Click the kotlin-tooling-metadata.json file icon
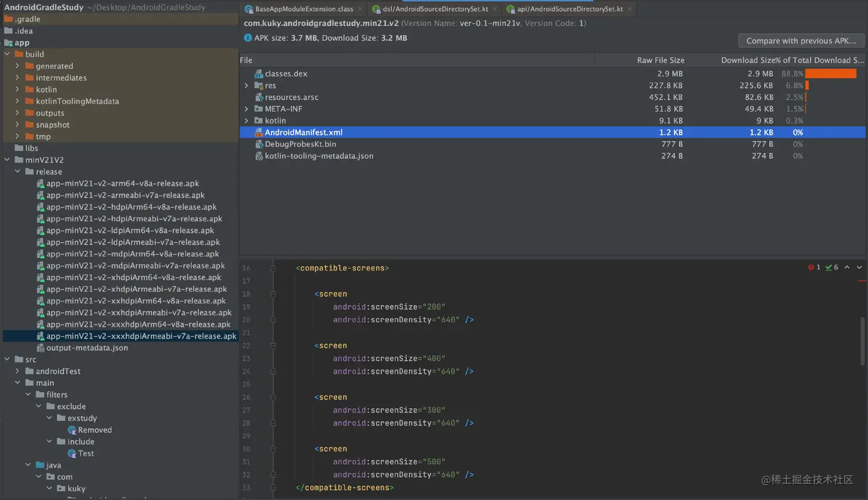The image size is (868, 500). tap(259, 156)
